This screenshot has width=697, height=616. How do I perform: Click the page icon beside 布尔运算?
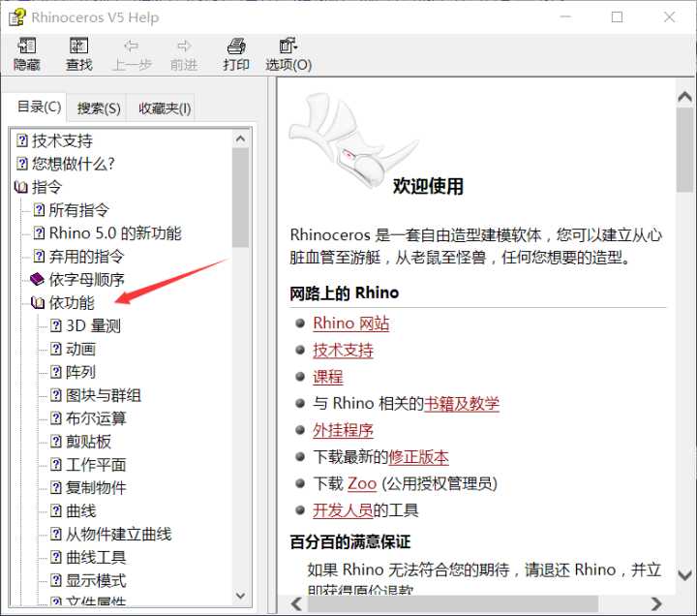pyautogui.click(x=56, y=418)
